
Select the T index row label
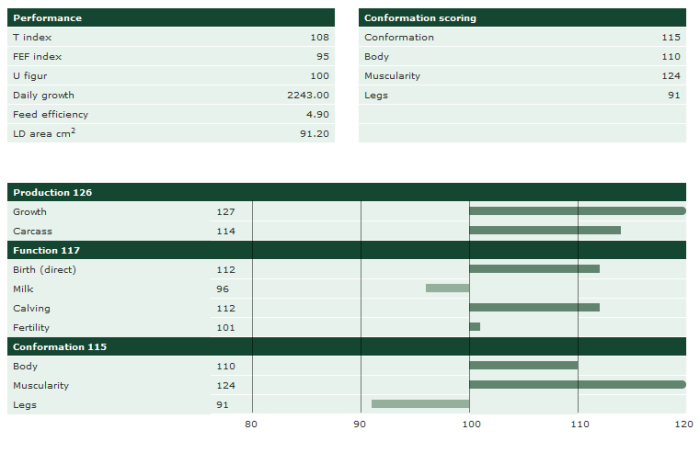(31, 37)
